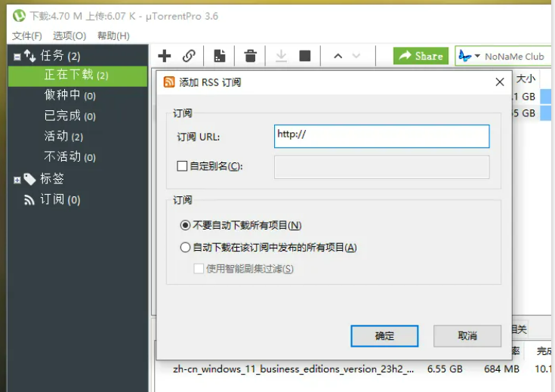
Task: Click the 大小 column header
Action: 526,79
